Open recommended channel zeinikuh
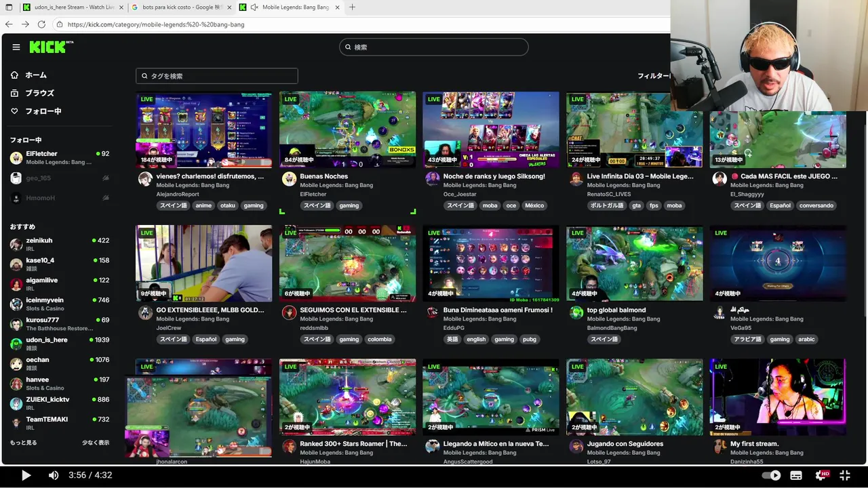The width and height of the screenshot is (868, 488). pos(60,245)
